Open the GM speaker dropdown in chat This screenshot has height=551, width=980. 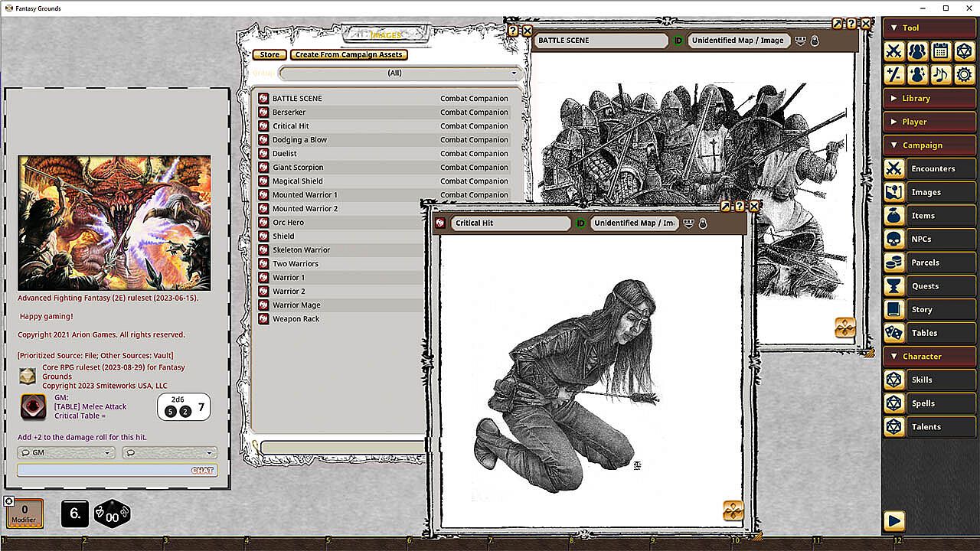click(x=66, y=453)
